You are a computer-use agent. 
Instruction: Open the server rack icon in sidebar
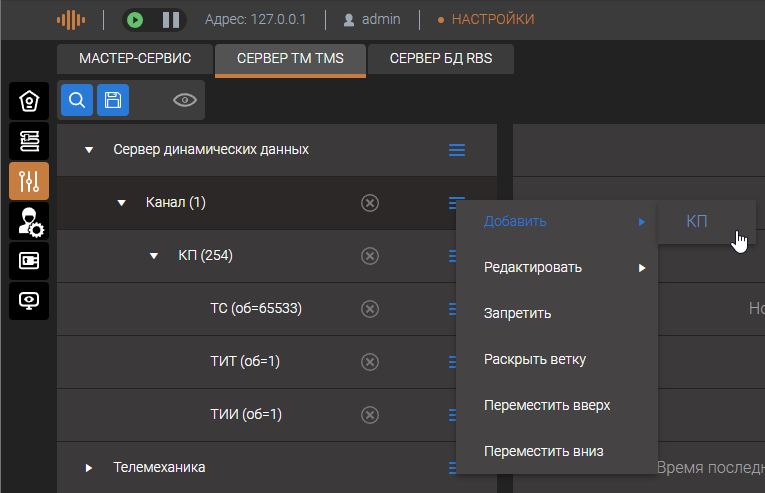click(x=28, y=141)
